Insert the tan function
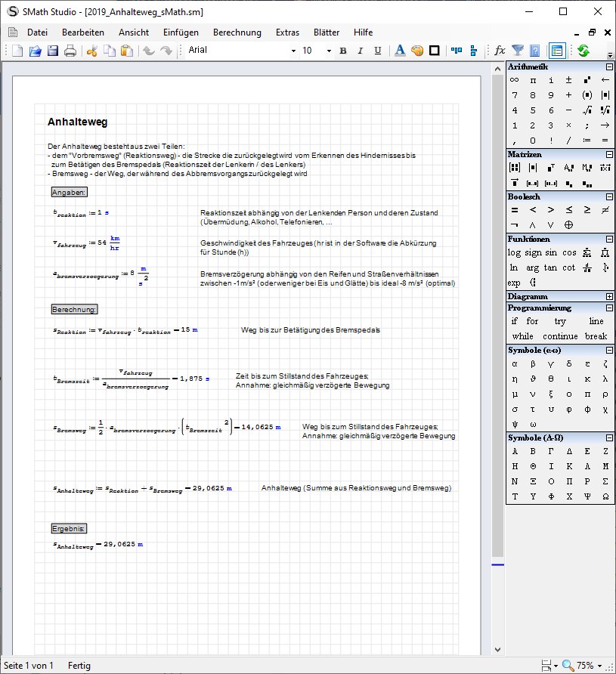Viewport: 616px width, 674px height. 550,267
